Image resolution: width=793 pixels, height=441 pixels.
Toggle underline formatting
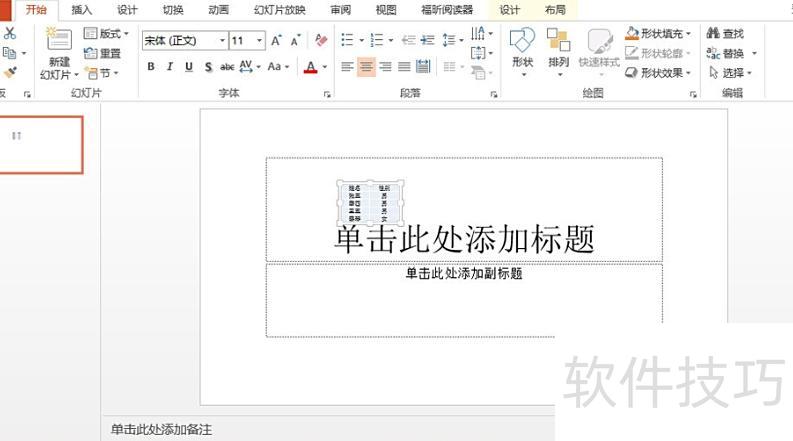coord(189,66)
